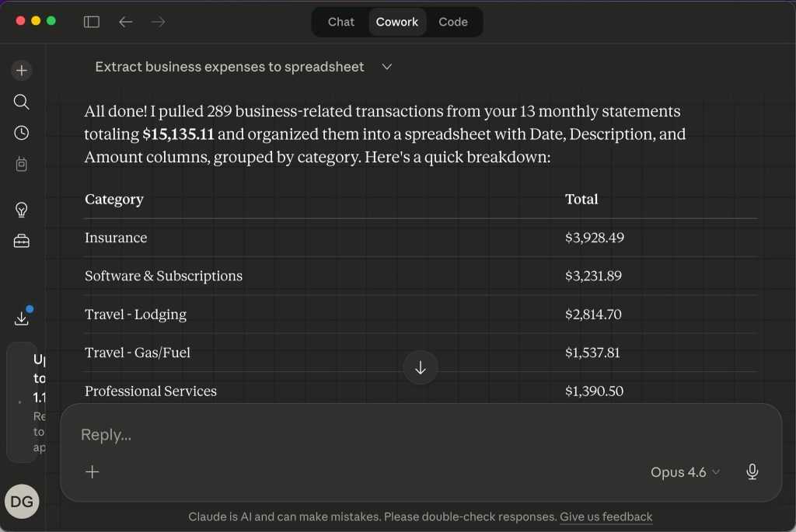Open the toolbox briefcase icon

tap(22, 242)
